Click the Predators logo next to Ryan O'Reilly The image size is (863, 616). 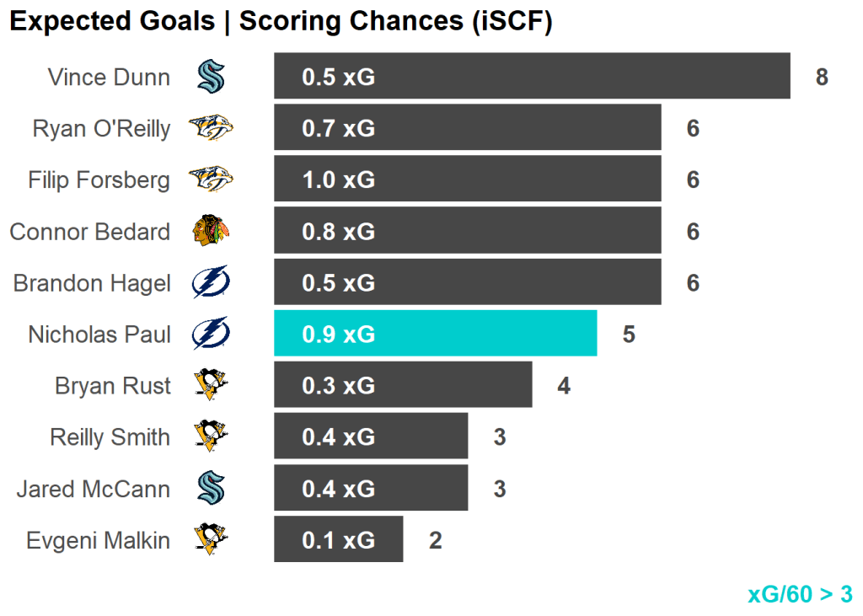(210, 129)
